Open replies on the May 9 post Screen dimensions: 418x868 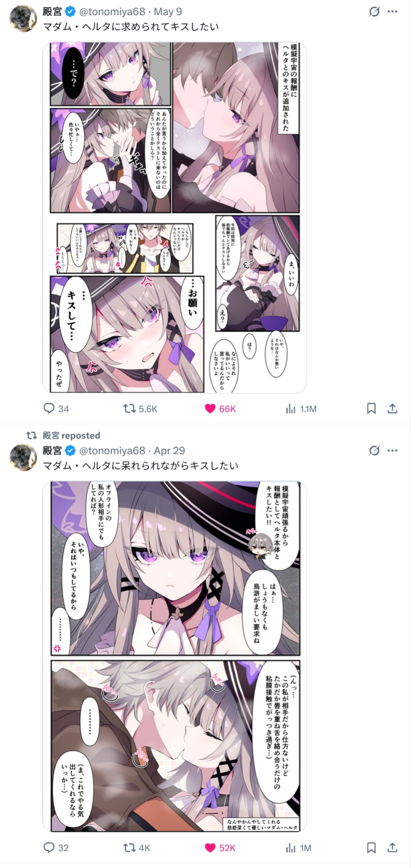pos(56,408)
